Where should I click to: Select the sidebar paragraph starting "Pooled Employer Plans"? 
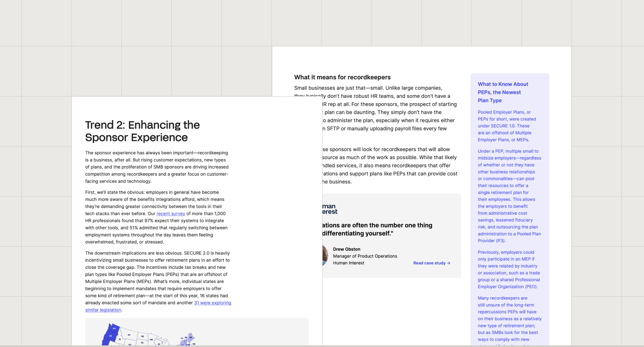(x=507, y=126)
